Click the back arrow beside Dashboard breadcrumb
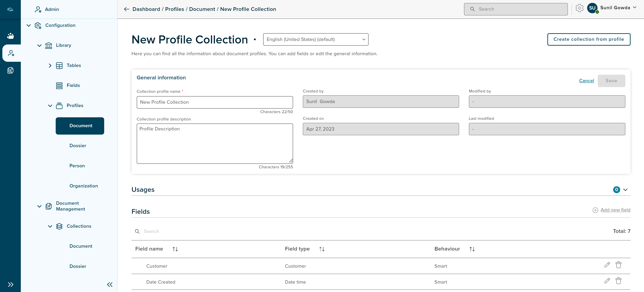This screenshot has width=644, height=292. click(x=127, y=9)
